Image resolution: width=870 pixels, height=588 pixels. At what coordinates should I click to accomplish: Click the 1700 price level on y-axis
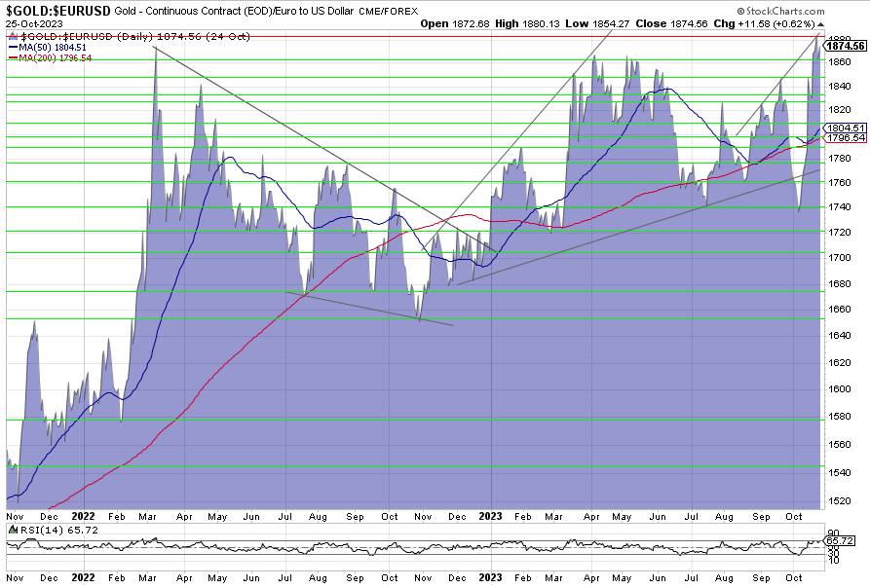(837, 258)
